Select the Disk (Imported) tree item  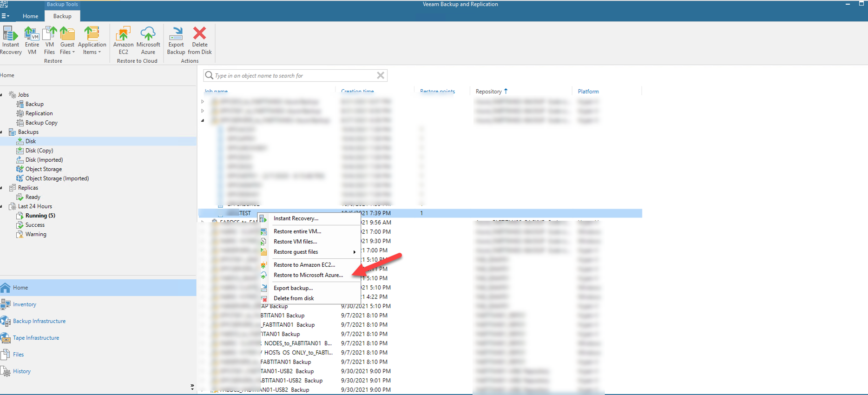pyautogui.click(x=44, y=160)
